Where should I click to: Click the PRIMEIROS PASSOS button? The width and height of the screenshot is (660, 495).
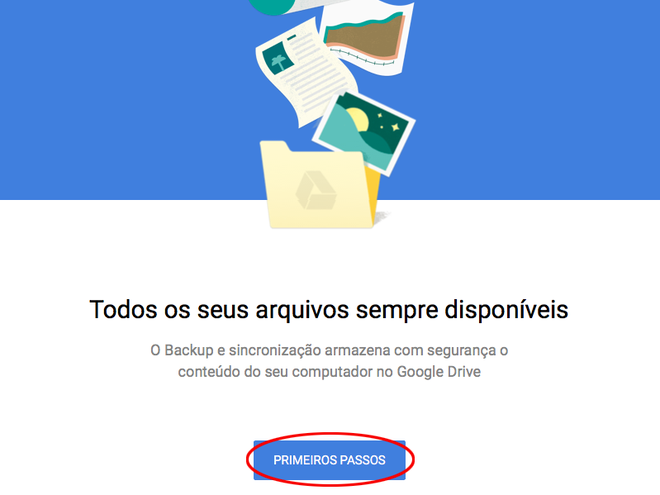[329, 460]
